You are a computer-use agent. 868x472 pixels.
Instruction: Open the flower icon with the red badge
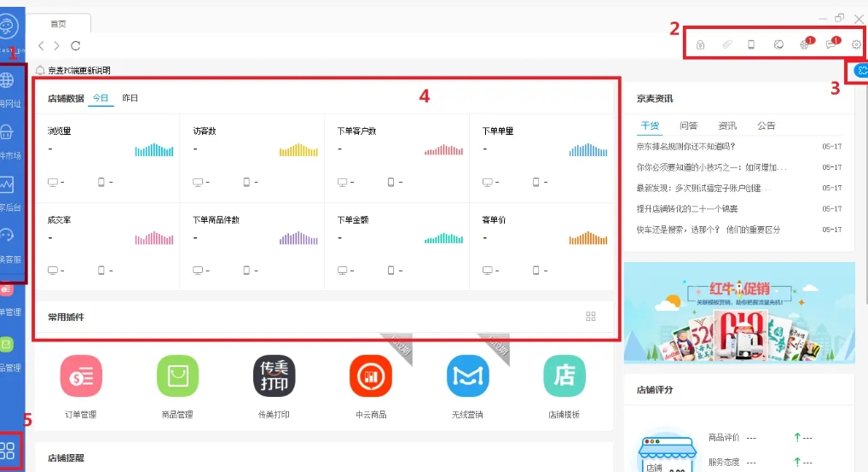[804, 45]
